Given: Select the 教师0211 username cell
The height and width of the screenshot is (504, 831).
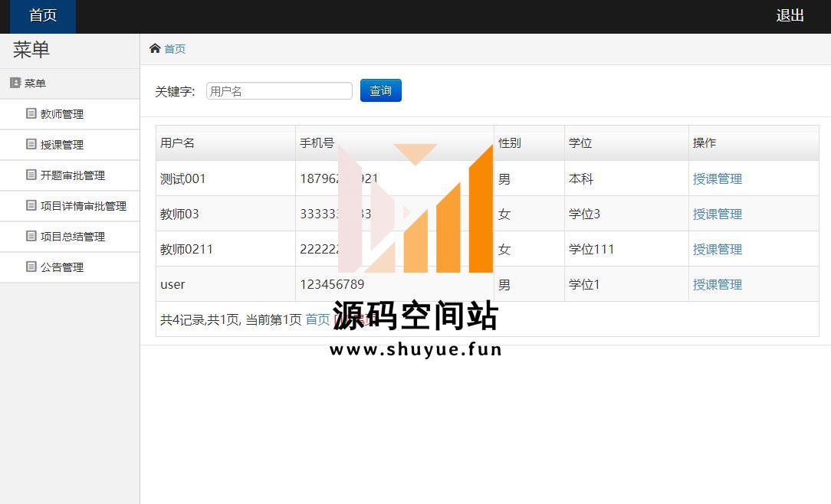Looking at the screenshot, I should (x=226, y=249).
